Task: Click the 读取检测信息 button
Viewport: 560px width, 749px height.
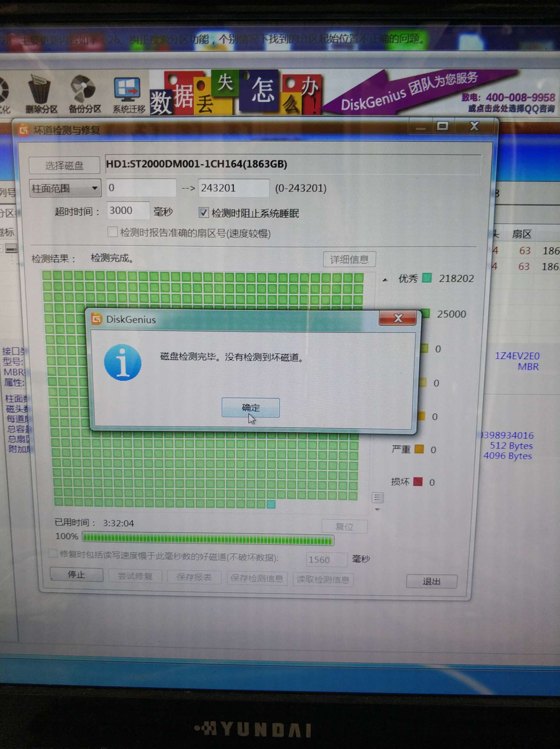Action: click(x=323, y=580)
